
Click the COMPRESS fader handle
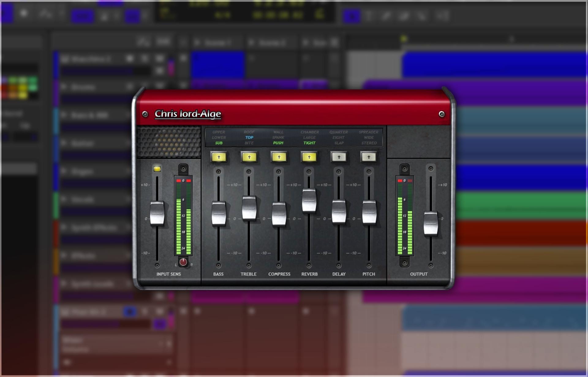point(279,214)
